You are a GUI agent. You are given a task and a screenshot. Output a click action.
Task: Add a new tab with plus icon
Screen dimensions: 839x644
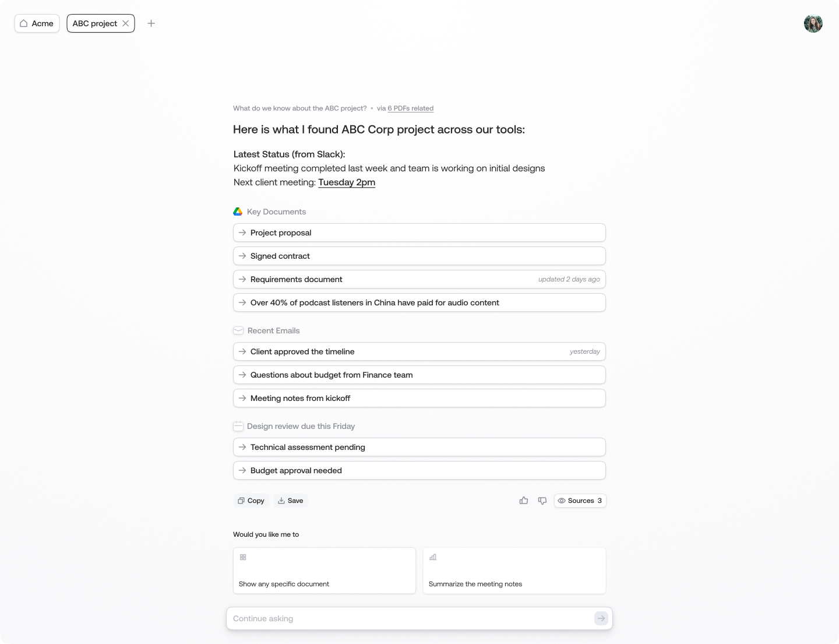pyautogui.click(x=151, y=23)
